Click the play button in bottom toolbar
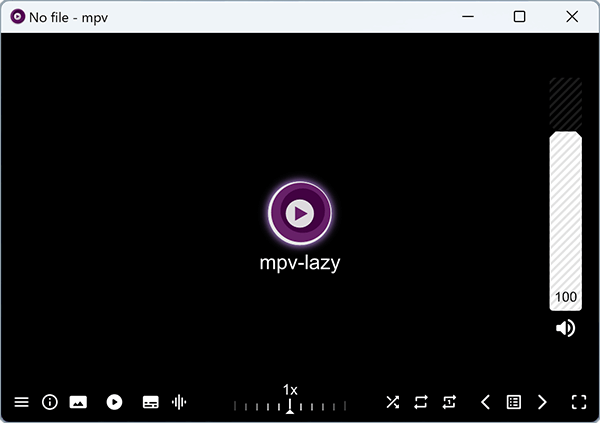 click(114, 402)
